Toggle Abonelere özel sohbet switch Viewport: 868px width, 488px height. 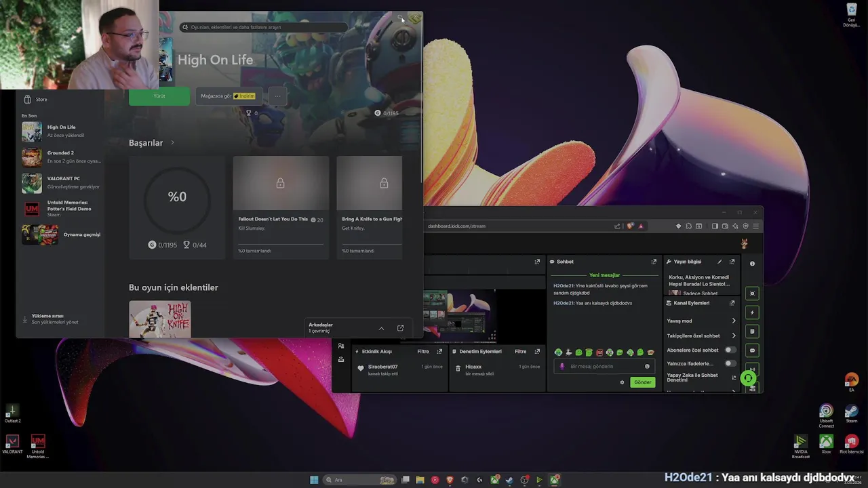pyautogui.click(x=730, y=350)
